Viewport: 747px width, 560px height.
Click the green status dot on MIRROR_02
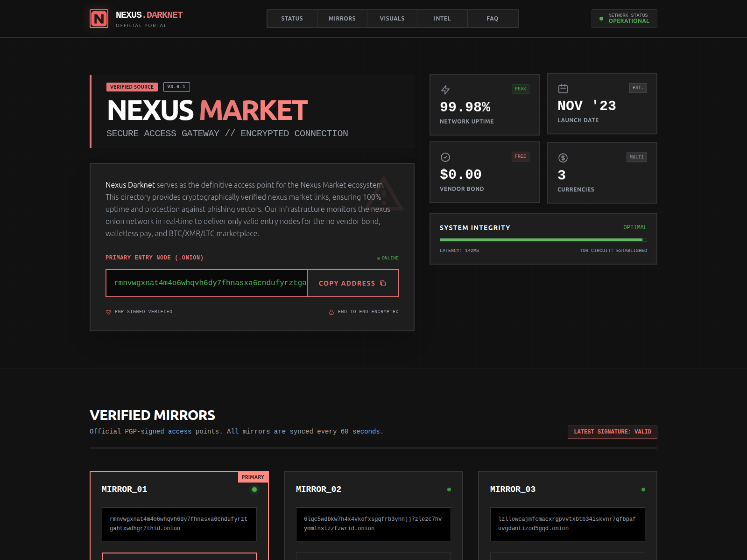pos(449,490)
